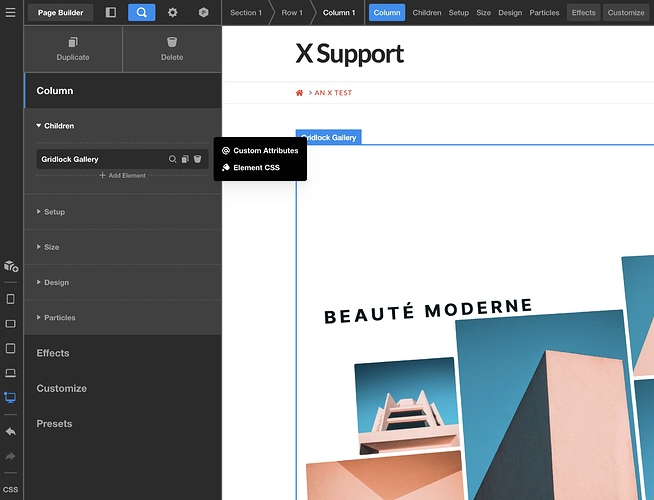This screenshot has width=654, height=500.
Task: Delete the Gridlock Gallery child element
Action: click(x=198, y=159)
